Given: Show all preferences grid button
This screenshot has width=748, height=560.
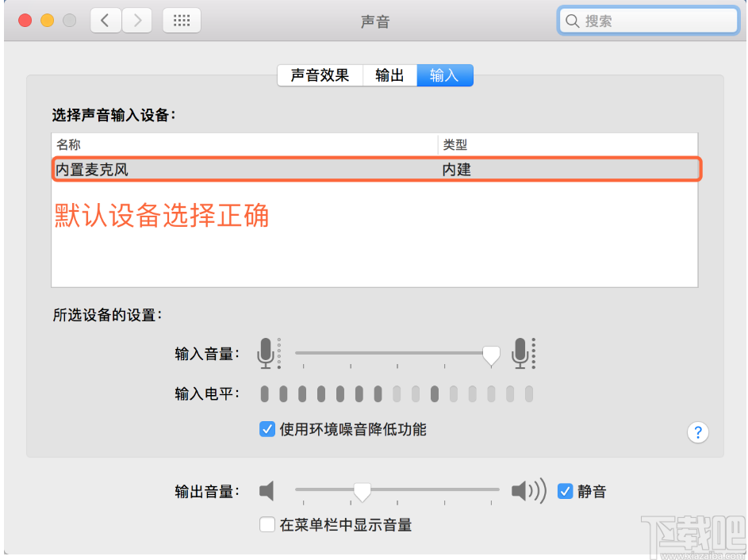Looking at the screenshot, I should click(x=182, y=21).
